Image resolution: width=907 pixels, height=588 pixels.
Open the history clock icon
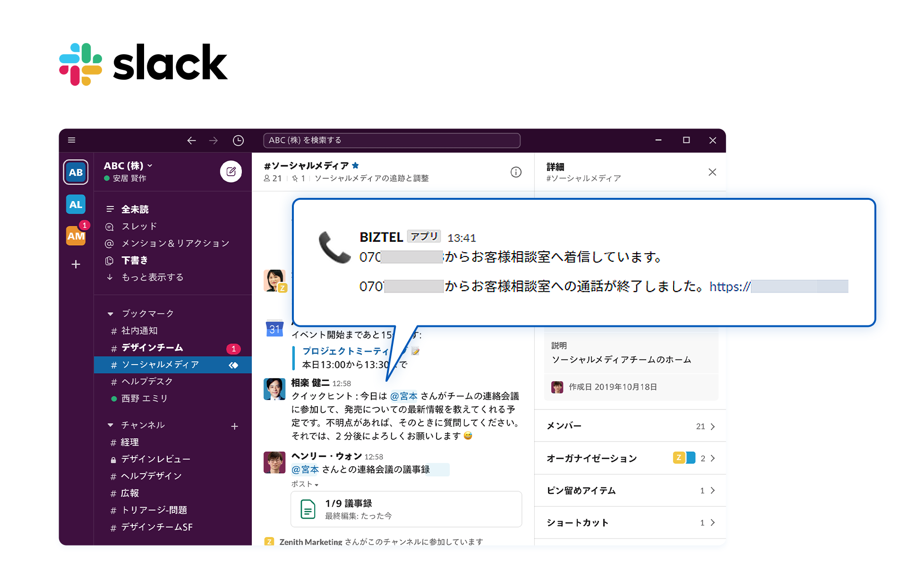[238, 140]
